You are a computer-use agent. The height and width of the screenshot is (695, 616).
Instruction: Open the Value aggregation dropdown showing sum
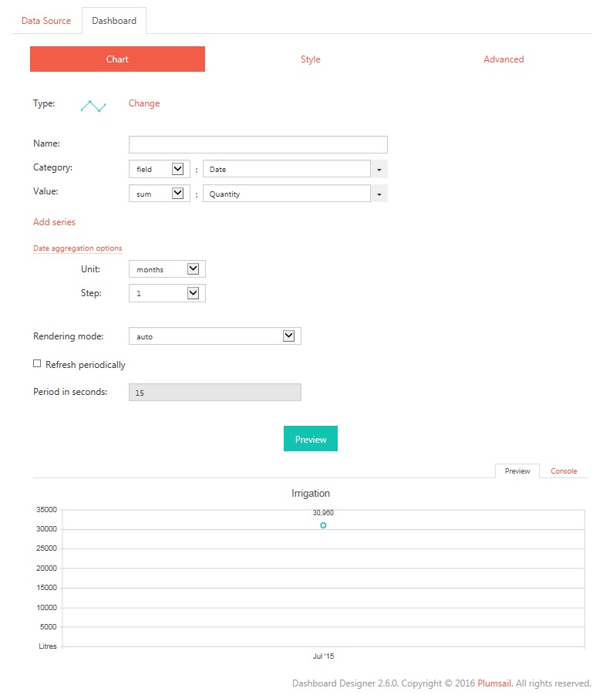click(x=160, y=194)
